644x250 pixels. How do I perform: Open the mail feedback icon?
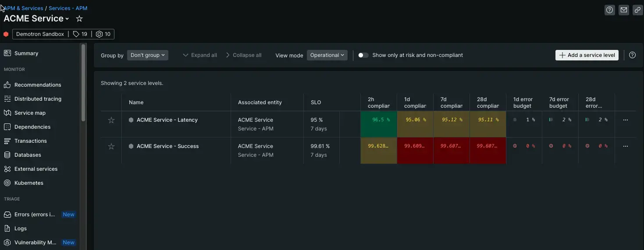click(x=623, y=10)
